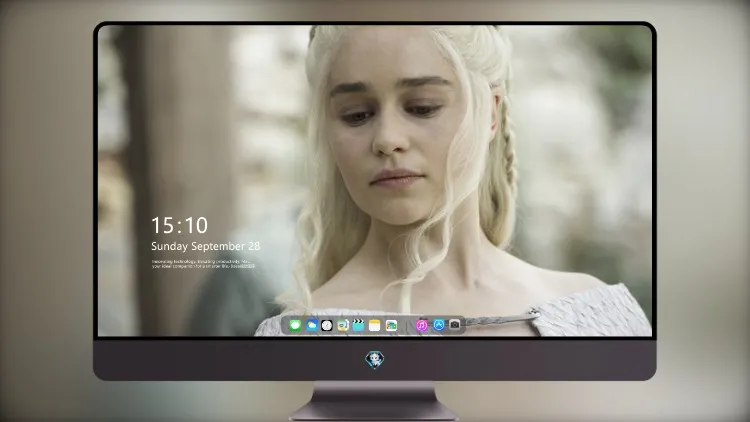Image resolution: width=750 pixels, height=422 pixels.
Task: Open the blue App Store icon
Action: [439, 325]
